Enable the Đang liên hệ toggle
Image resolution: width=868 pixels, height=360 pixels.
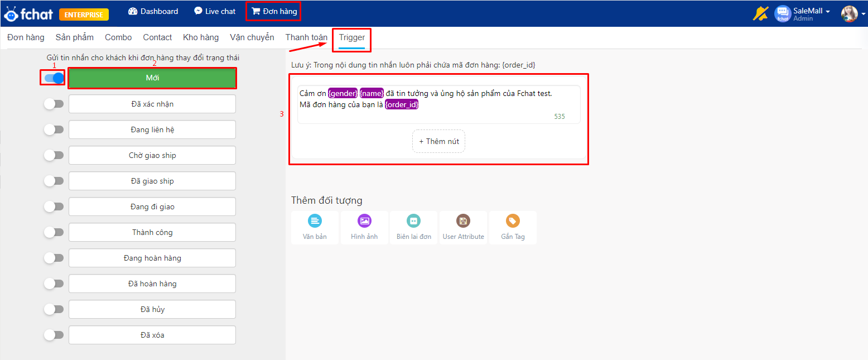click(x=54, y=129)
